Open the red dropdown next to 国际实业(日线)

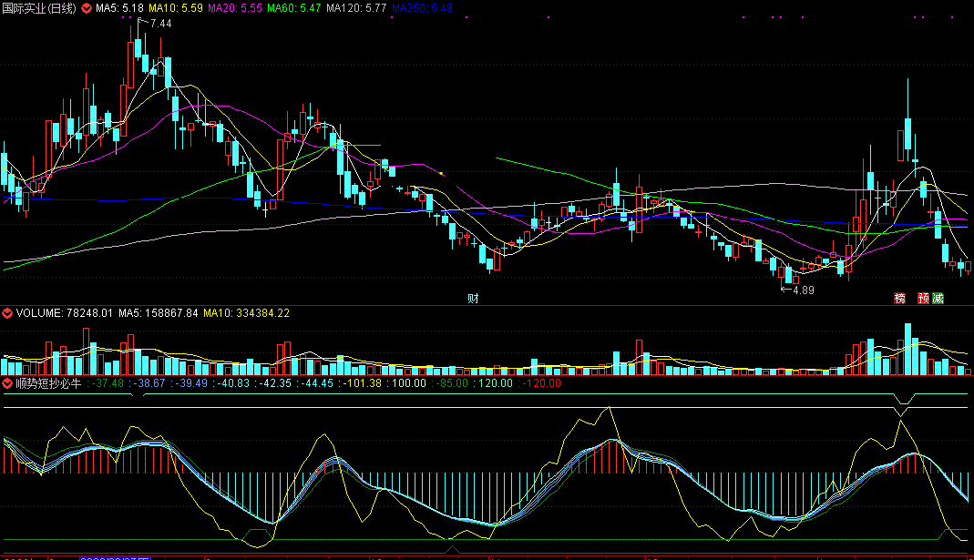[x=87, y=8]
